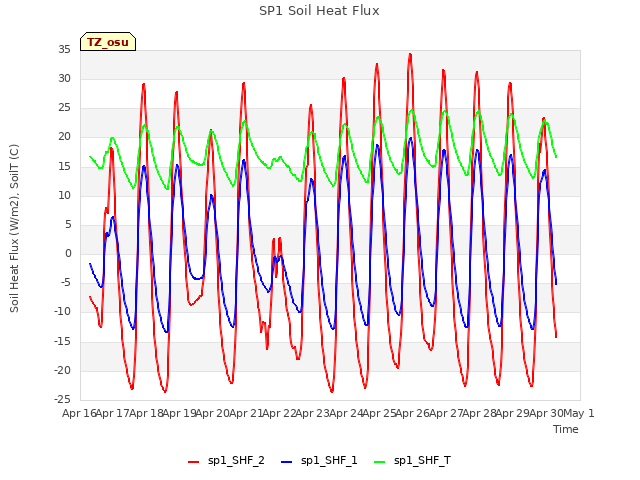The image size is (640, 480).
Task: Select the sp1_SHF_2 legend label
Action: click(236, 460)
